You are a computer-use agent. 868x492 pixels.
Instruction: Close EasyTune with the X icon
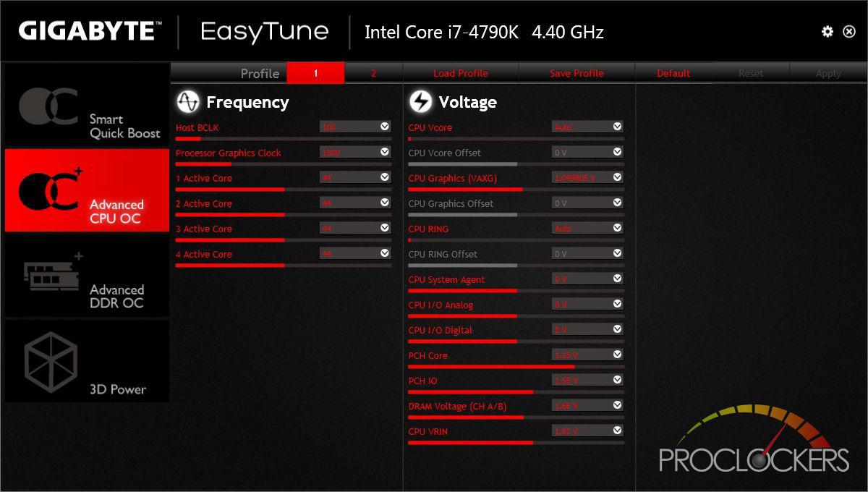[x=849, y=32]
